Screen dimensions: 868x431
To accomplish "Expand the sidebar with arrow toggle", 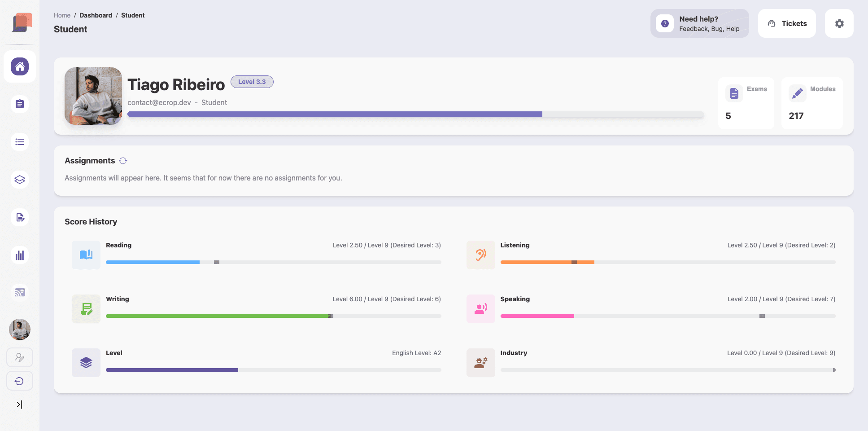I will (x=19, y=405).
